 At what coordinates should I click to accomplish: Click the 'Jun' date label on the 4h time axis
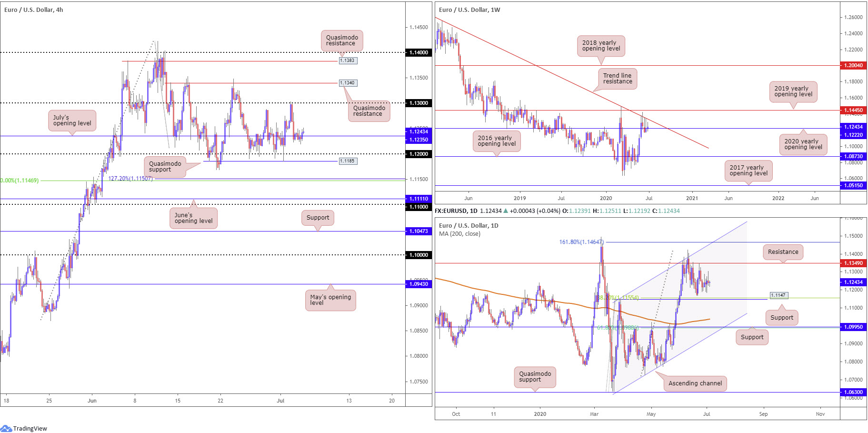tap(92, 401)
